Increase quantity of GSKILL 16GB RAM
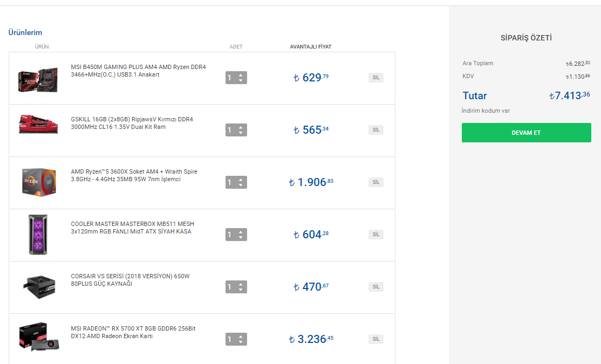The width and height of the screenshot is (601, 364). click(241, 128)
